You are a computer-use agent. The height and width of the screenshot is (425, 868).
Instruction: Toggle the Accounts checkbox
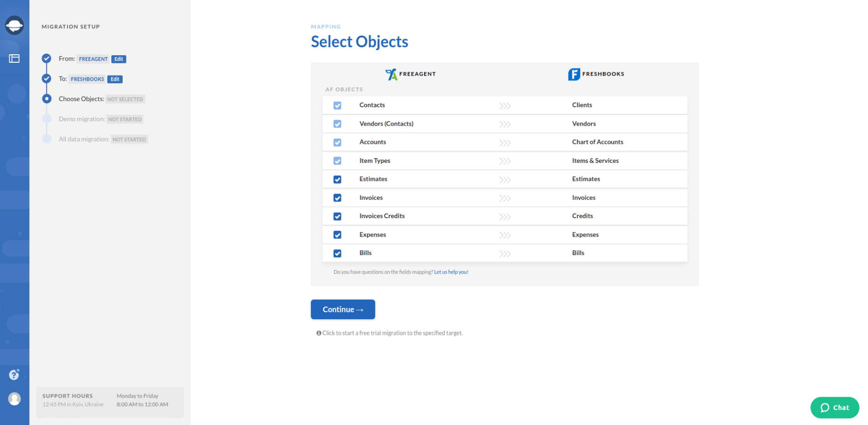click(337, 142)
